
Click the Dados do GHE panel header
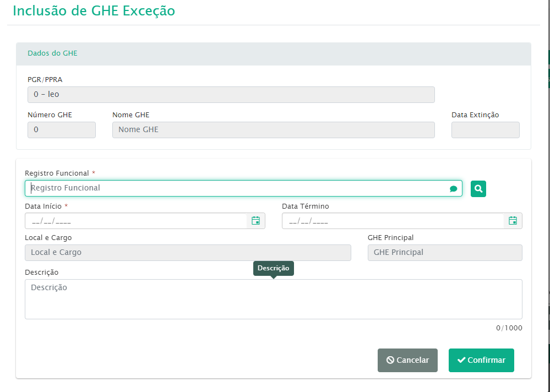[x=273, y=54]
